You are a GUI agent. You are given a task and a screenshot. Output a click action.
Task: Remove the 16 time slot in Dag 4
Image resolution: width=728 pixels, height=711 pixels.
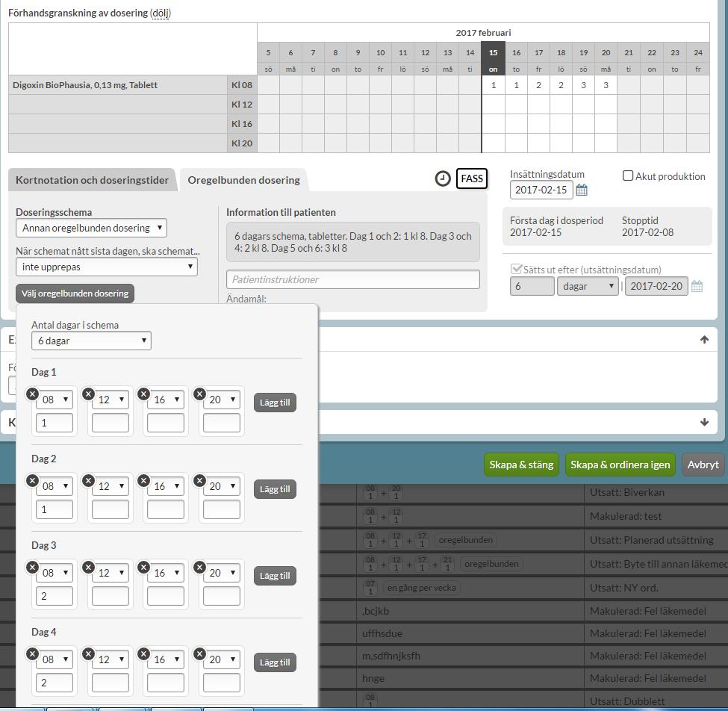coord(144,654)
